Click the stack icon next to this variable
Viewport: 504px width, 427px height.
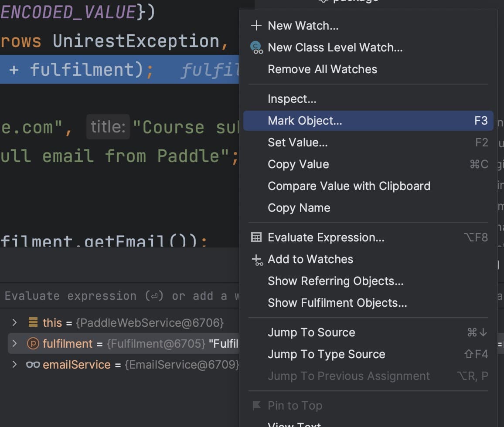click(32, 322)
